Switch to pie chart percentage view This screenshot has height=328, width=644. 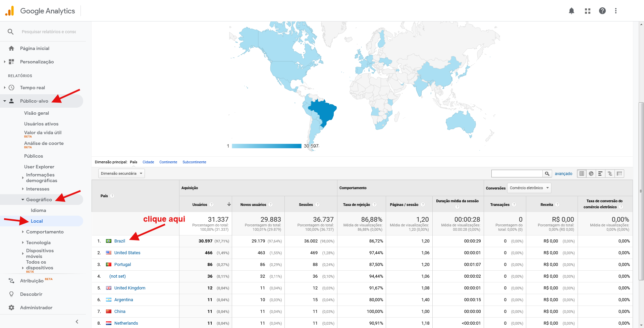coord(591,173)
